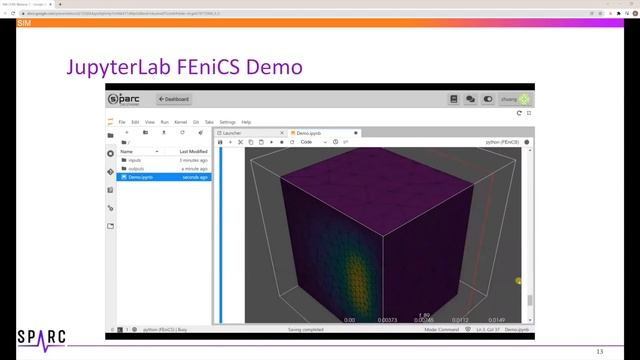Viewport: 640px width, 360px height.
Task: Open the Help menu
Action: click(246, 122)
